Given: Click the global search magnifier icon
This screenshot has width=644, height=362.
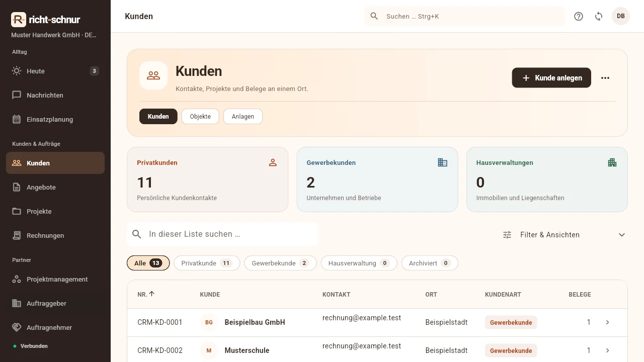Looking at the screenshot, I should pos(374,16).
